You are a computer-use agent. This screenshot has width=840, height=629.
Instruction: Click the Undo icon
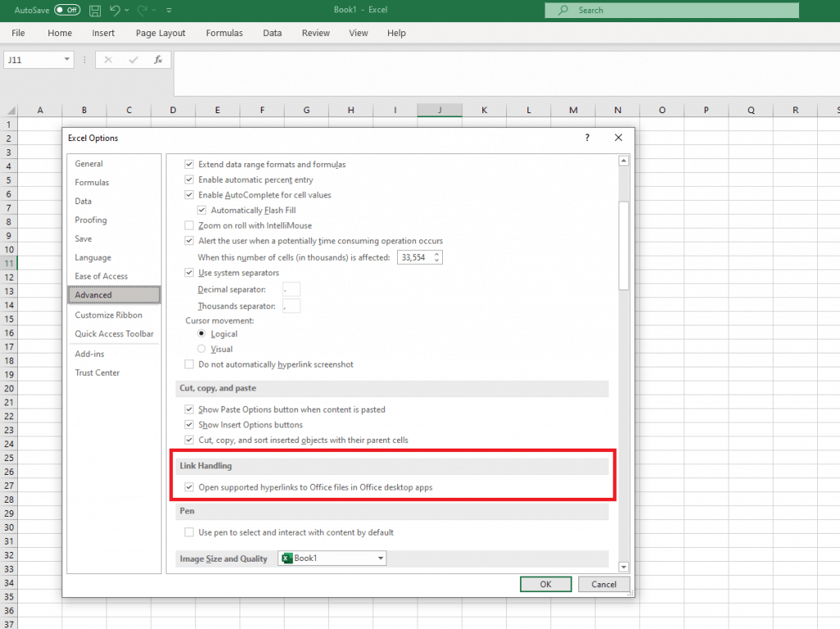pyautogui.click(x=116, y=10)
